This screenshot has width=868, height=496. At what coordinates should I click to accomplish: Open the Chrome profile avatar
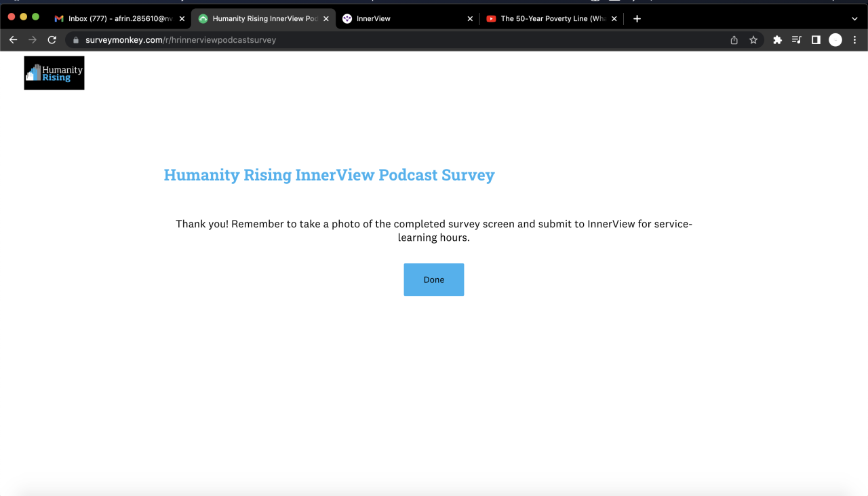pyautogui.click(x=835, y=40)
